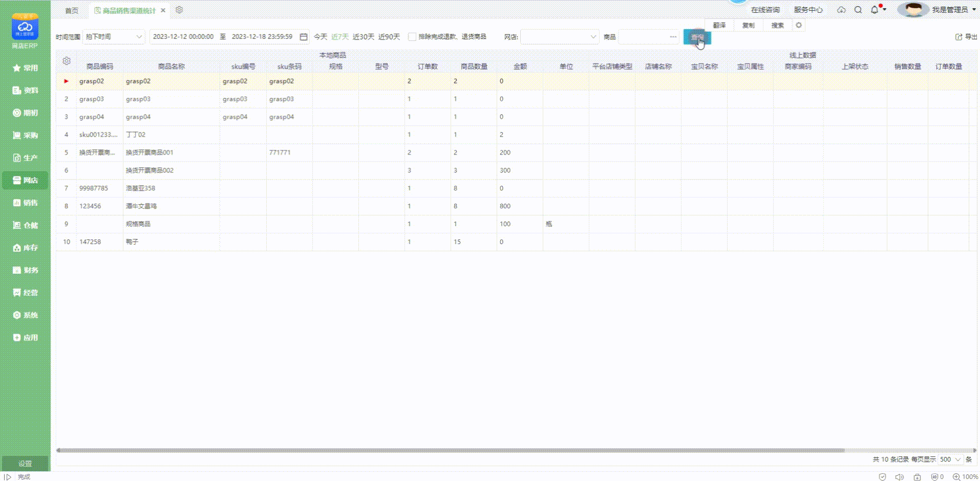Close the 商品销售渠道统计 tab
Viewport: 980px width, 481px height.
pyautogui.click(x=163, y=10)
